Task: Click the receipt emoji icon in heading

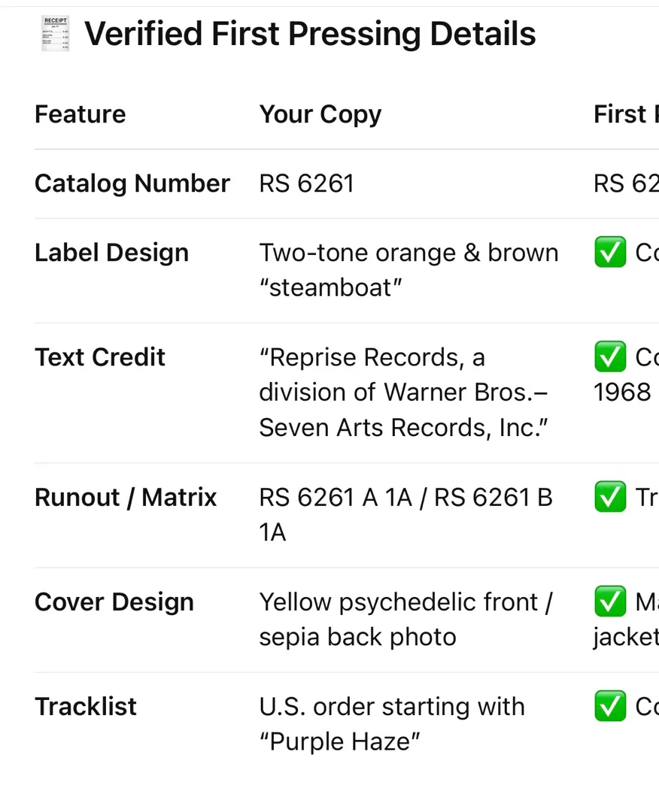Action: coord(55,34)
